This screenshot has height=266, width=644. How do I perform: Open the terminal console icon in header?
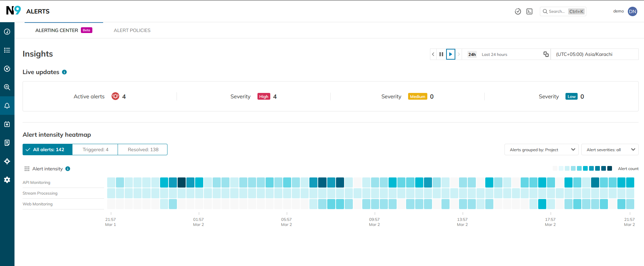tap(529, 11)
